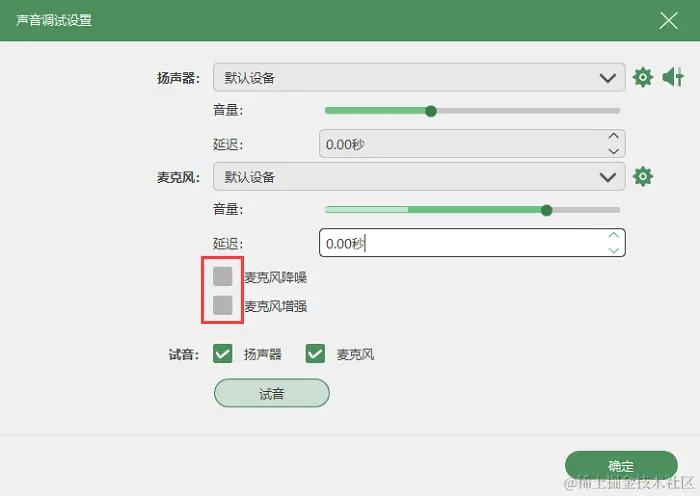700x496 pixels.
Task: Enable 麦克风增强 checkbox
Action: pos(222,305)
